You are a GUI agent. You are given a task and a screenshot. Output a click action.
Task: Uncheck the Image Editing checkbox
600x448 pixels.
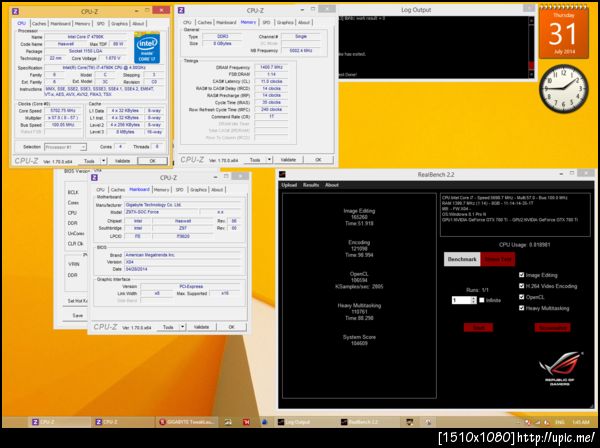521,275
